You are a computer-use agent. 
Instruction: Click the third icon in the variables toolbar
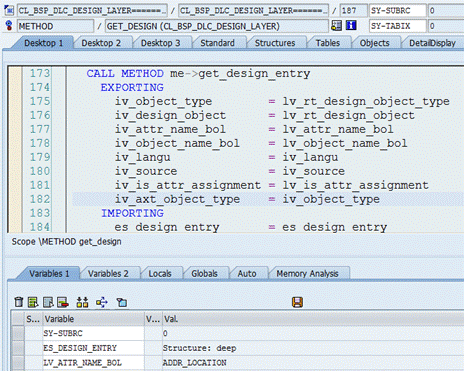coord(48,302)
